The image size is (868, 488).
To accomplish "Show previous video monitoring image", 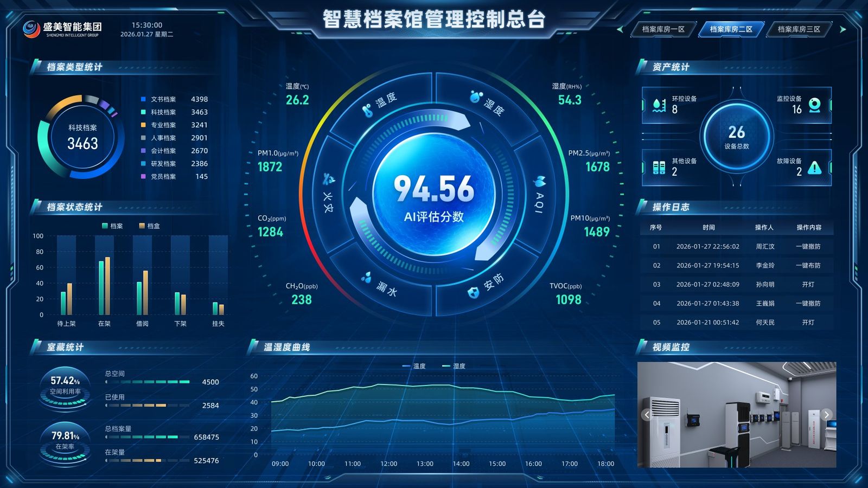I will 647,415.
